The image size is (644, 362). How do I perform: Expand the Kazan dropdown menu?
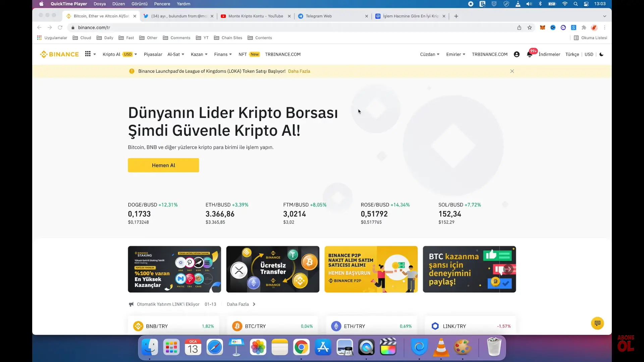(199, 54)
